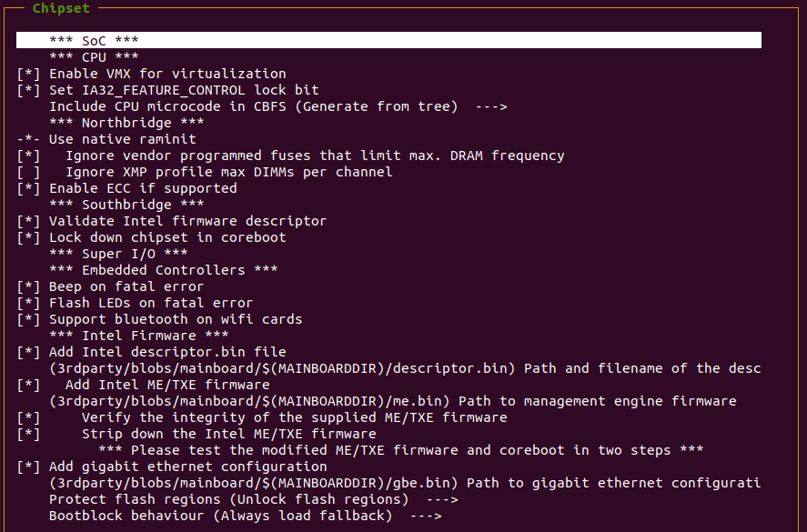Disable Beep on fatal error
The height and width of the screenshot is (532, 807).
pos(29,286)
